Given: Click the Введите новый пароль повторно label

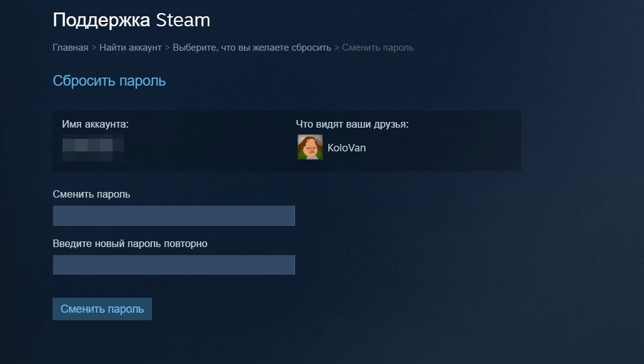Looking at the screenshot, I should [x=130, y=244].
